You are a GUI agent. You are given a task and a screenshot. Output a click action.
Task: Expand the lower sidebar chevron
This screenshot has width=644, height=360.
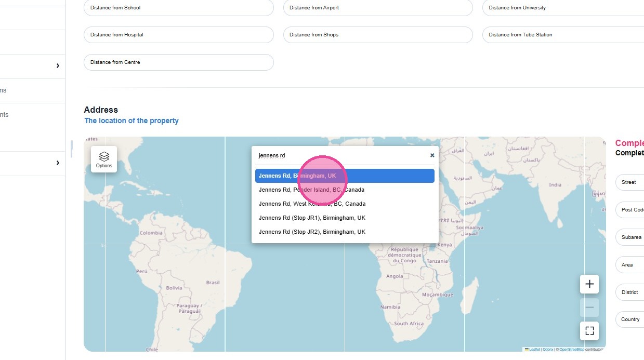(x=58, y=163)
